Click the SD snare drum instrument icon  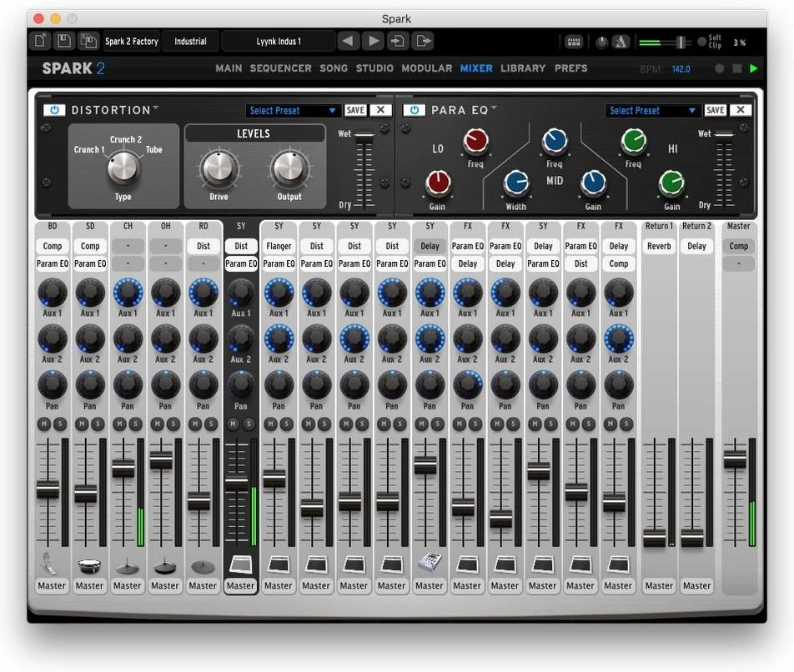coord(89,565)
